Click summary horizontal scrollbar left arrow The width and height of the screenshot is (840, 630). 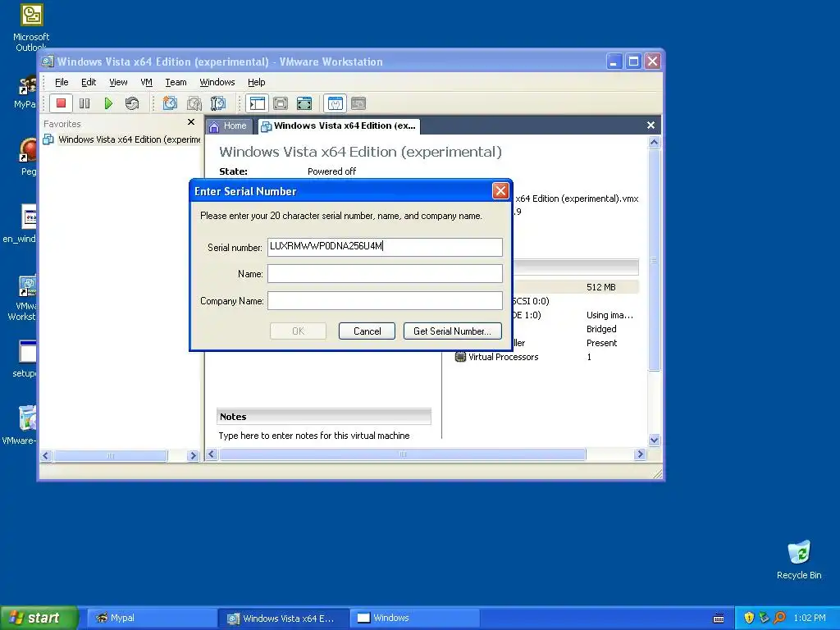coord(212,454)
